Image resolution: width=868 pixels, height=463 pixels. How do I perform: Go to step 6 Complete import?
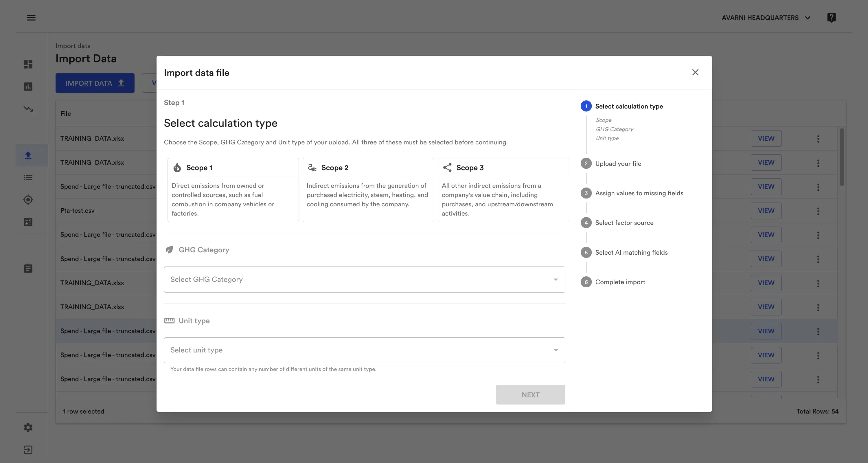(613, 282)
